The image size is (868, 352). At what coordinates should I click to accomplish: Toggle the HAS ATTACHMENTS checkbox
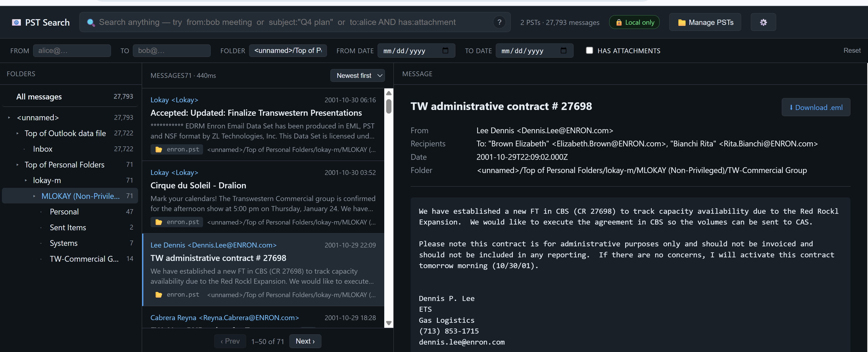point(589,51)
